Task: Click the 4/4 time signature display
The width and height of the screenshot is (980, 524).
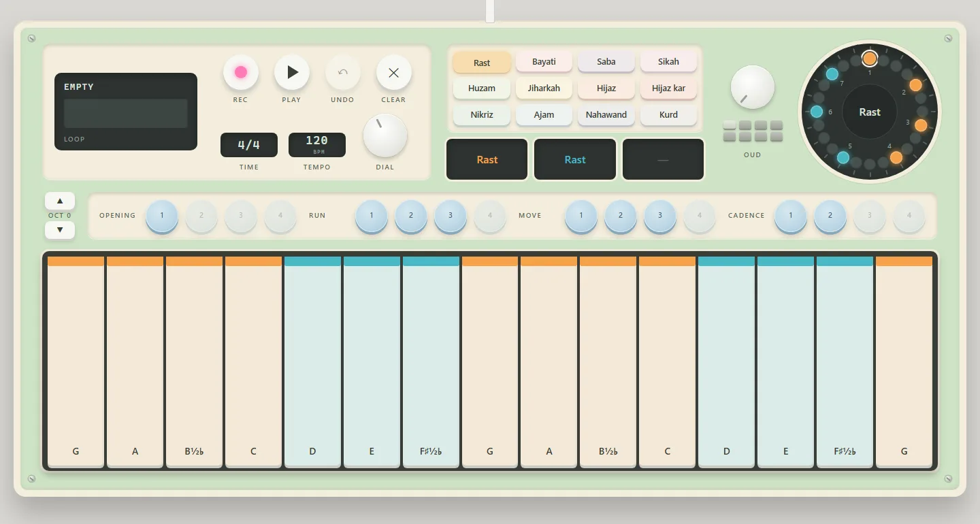Action: click(249, 145)
